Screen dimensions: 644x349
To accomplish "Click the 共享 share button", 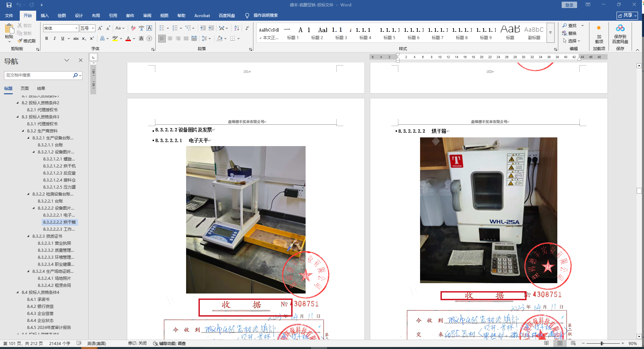I will click(627, 15).
